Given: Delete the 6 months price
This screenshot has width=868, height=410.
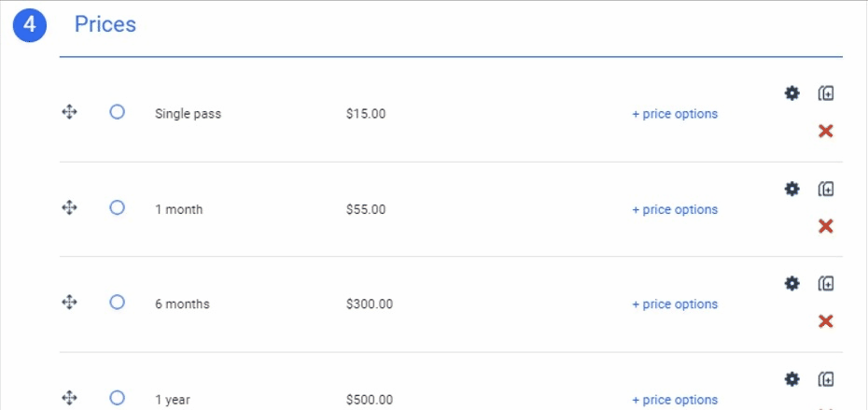Looking at the screenshot, I should pos(825,321).
